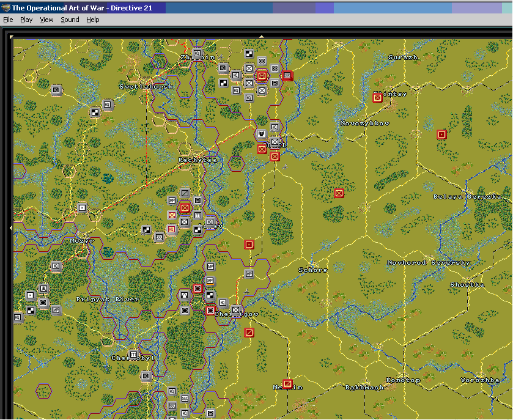Click the Bakhmach town label
This screenshot has width=513, height=420.
[364, 388]
